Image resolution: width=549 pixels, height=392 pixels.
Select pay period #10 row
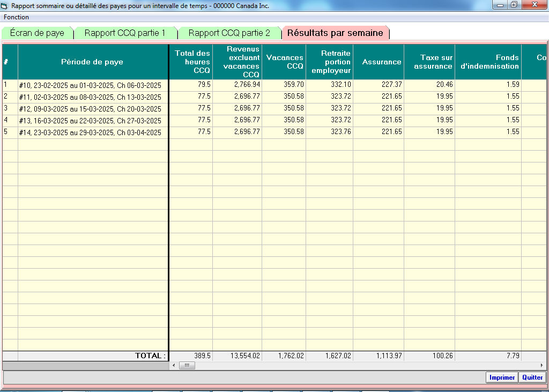(90, 85)
